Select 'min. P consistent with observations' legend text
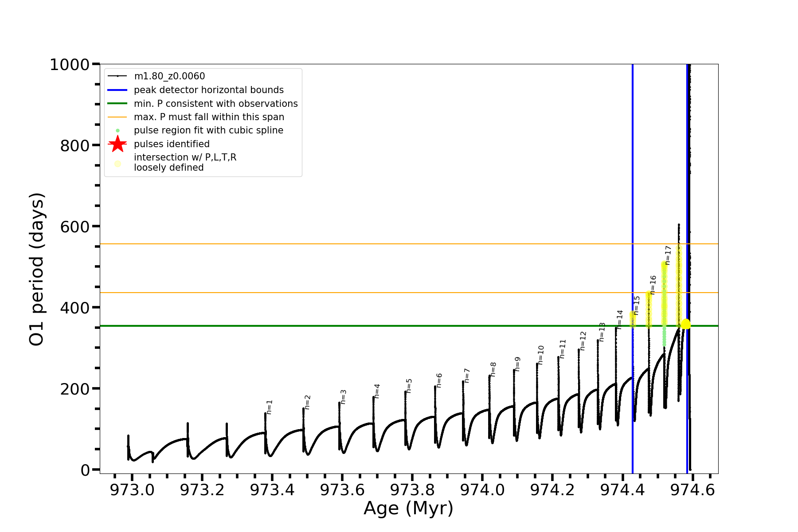Image resolution: width=798 pixels, height=532 pixels. point(216,104)
